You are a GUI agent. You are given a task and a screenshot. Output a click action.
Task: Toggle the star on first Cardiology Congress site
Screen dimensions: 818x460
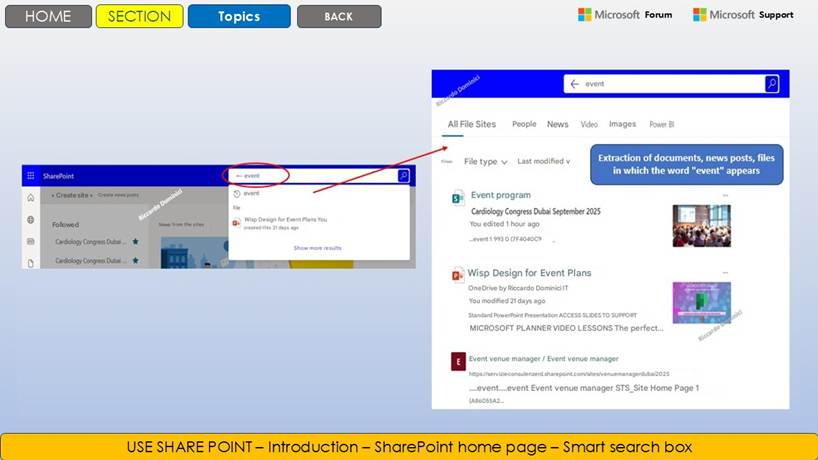tap(136, 241)
